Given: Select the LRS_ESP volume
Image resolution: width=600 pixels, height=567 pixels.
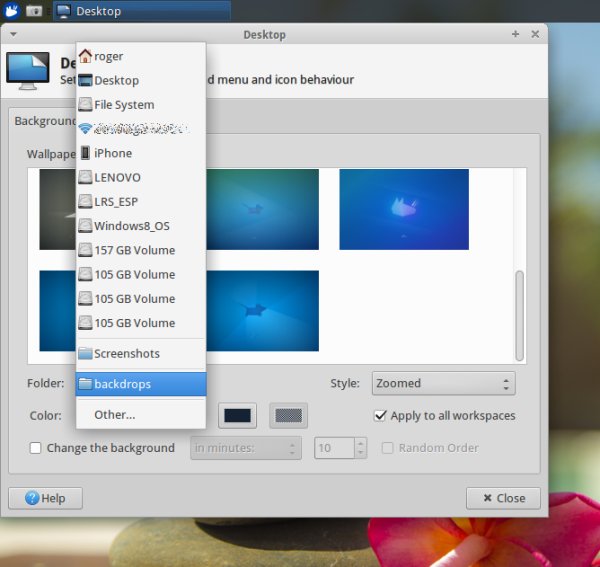Looking at the screenshot, I should (x=141, y=202).
